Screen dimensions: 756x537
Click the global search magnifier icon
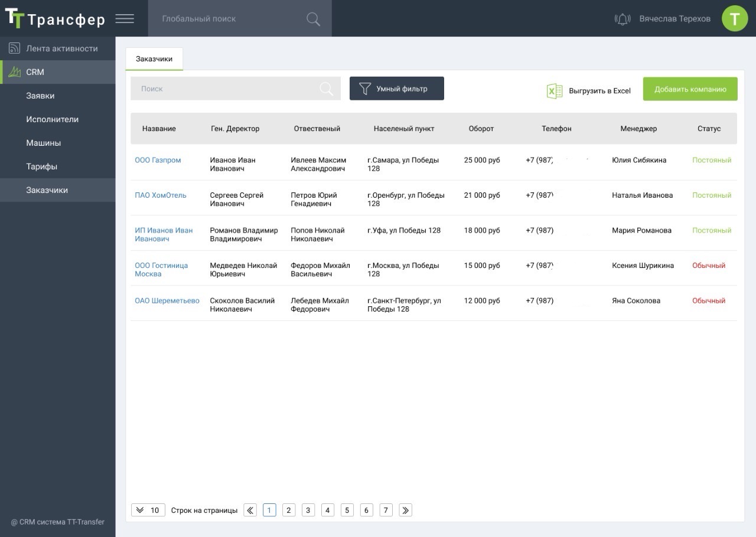click(313, 19)
